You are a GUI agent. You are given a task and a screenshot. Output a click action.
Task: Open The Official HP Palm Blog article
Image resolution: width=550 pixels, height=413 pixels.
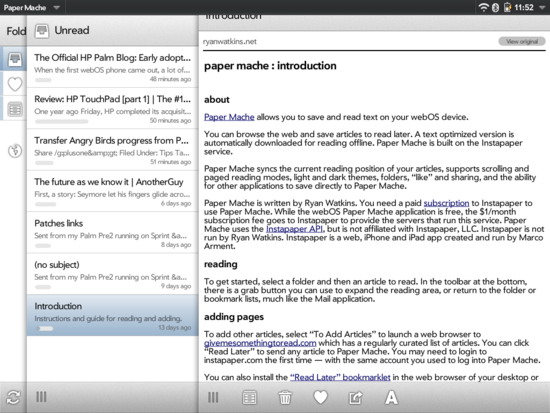pyautogui.click(x=113, y=67)
